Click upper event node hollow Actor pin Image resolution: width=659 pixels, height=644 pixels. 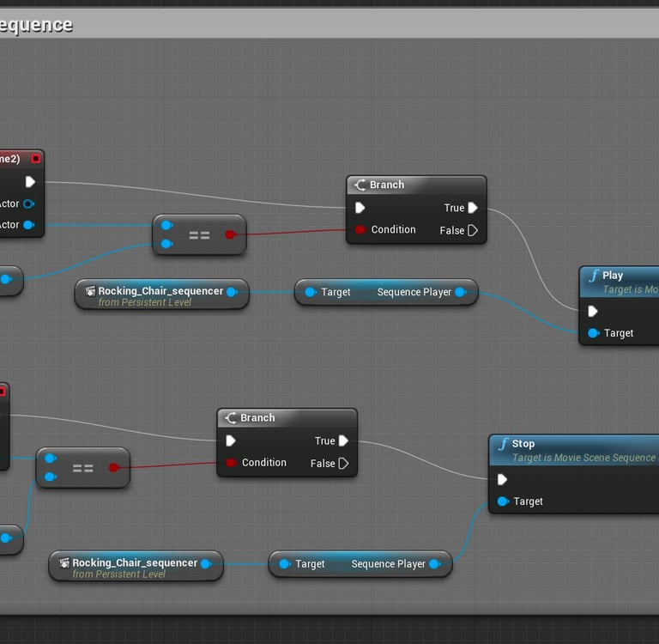click(28, 204)
